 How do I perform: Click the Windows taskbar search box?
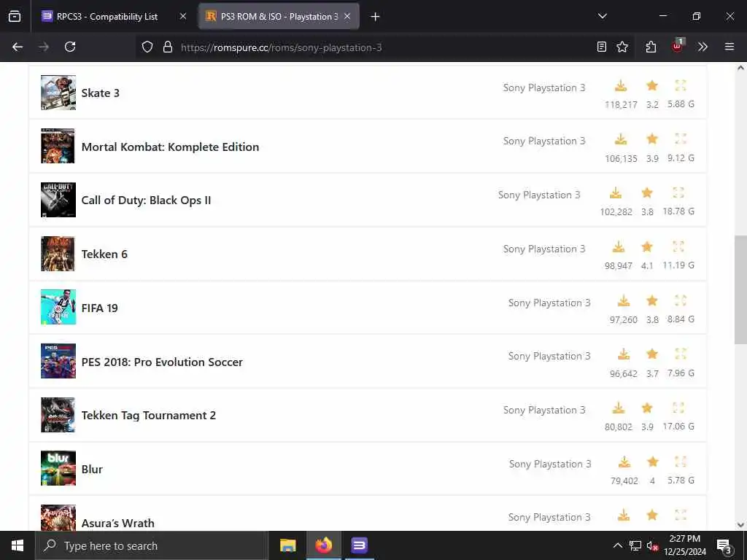coord(152,545)
